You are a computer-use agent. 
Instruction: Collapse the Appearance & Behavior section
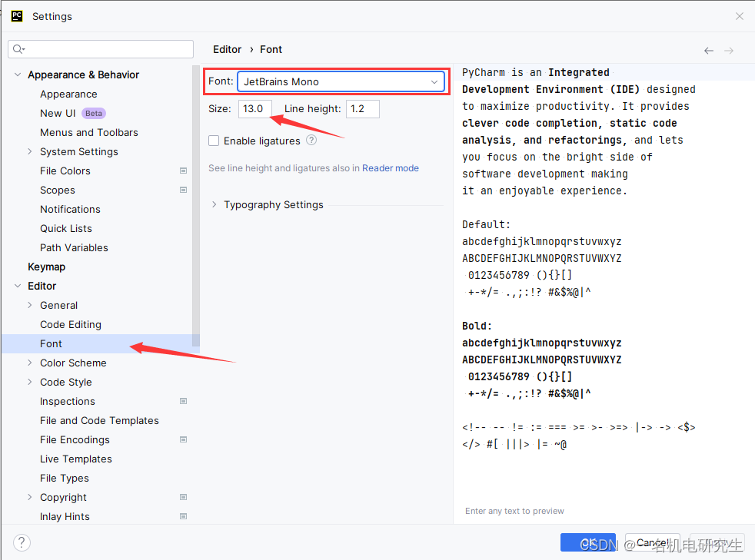click(x=18, y=75)
